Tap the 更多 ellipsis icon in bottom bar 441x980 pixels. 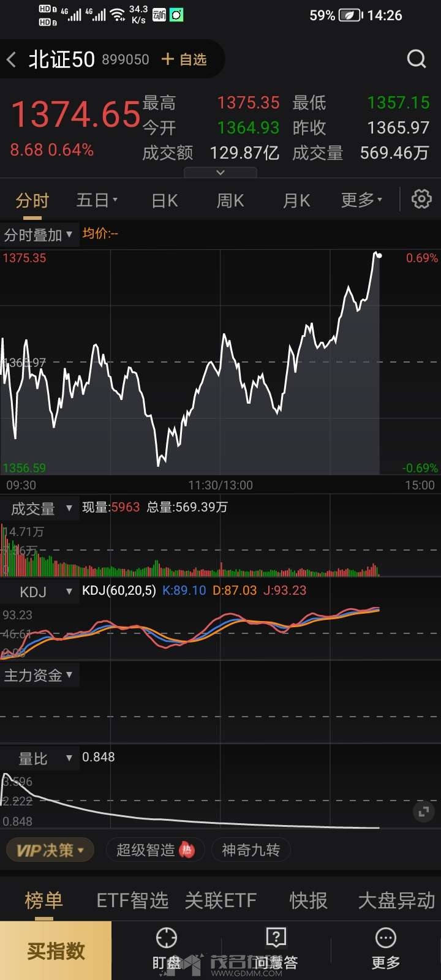[386, 938]
